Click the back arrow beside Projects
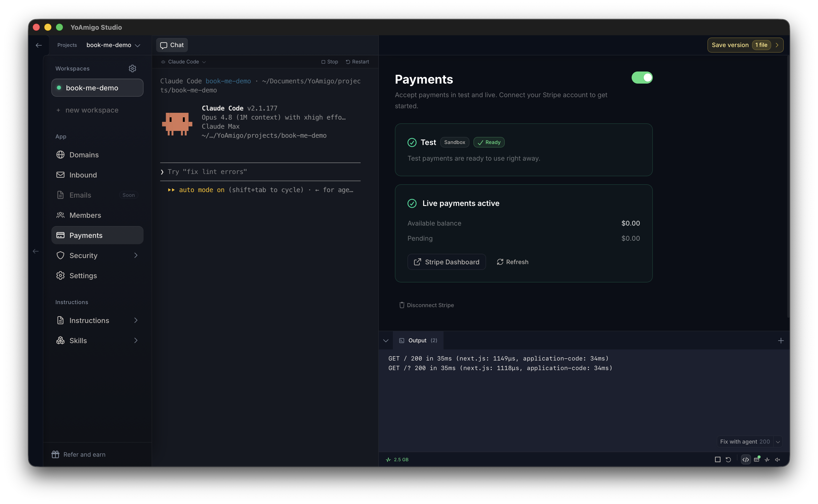 point(39,45)
